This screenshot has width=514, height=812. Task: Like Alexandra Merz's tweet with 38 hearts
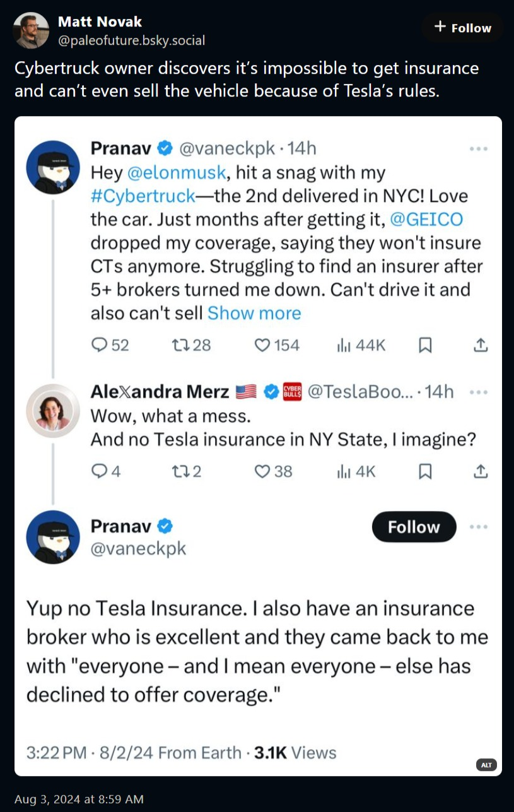[x=262, y=471]
